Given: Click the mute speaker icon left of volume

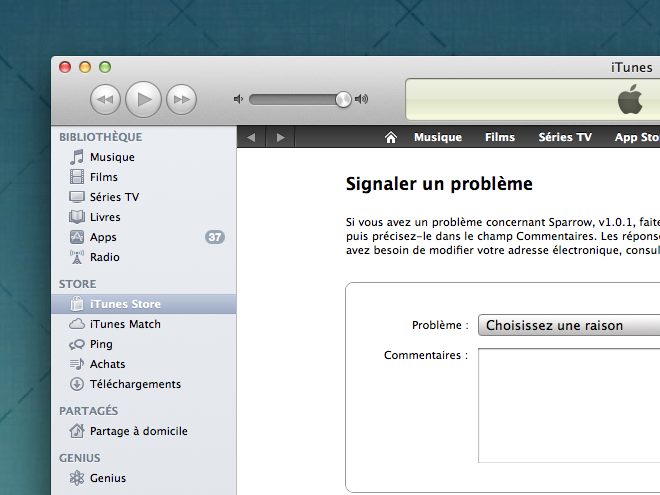Looking at the screenshot, I should click(238, 99).
